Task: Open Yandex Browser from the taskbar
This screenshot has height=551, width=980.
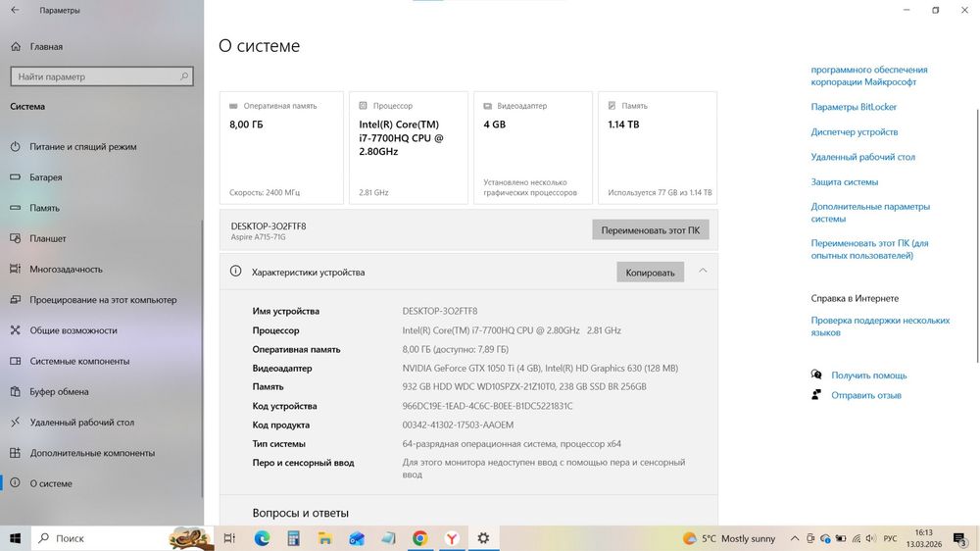Action: 452,538
